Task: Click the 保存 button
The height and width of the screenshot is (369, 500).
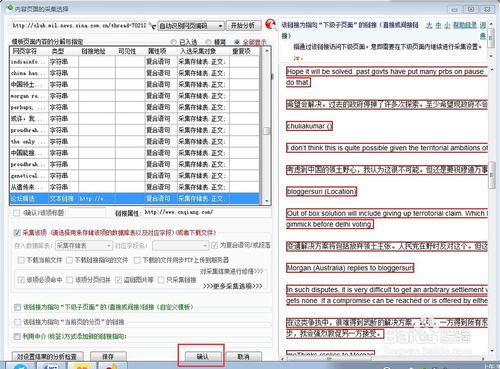Action: click(108, 357)
